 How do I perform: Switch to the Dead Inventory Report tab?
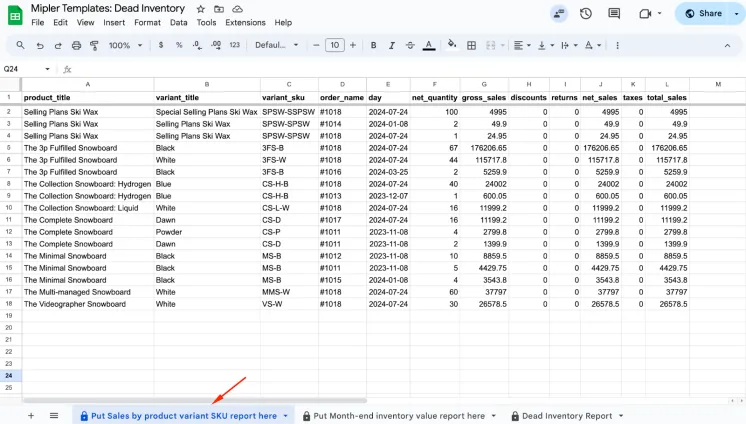(x=567, y=416)
